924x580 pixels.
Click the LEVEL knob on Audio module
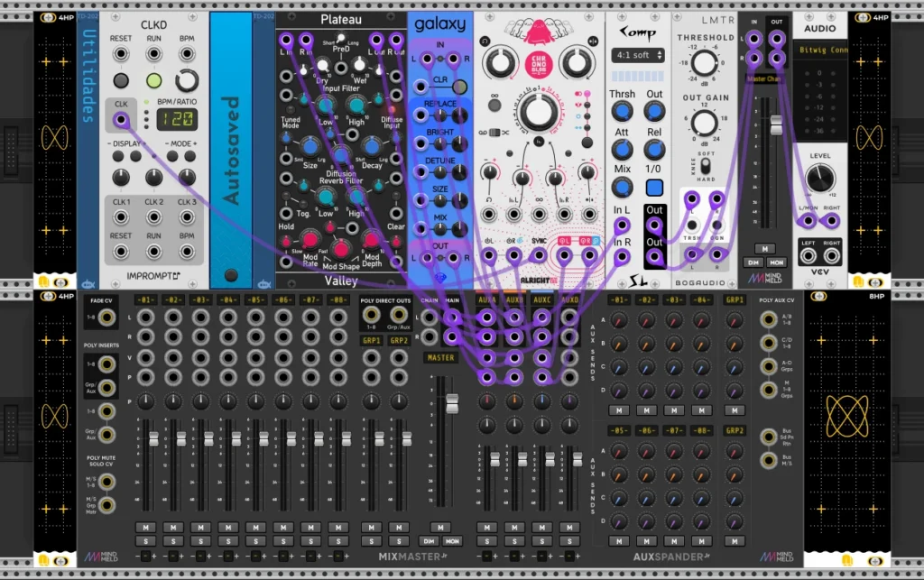pos(819,179)
